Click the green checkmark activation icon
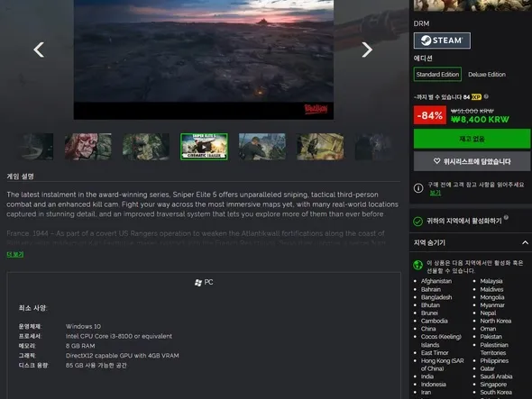This screenshot has height=399, width=532. tap(417, 222)
